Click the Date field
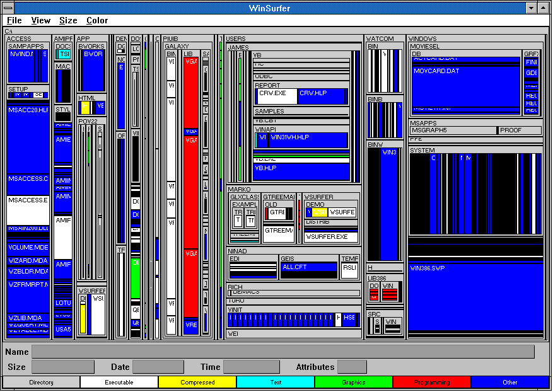Screen dimensions: 553x392 click(158, 367)
